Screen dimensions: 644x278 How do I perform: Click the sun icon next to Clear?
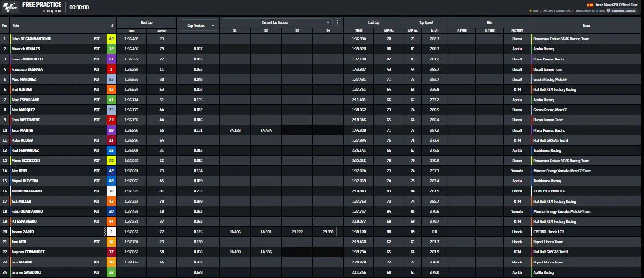(x=531, y=10)
